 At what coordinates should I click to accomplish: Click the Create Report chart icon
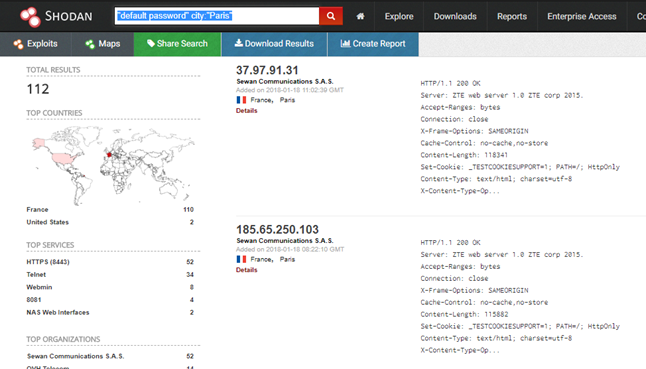click(x=345, y=43)
